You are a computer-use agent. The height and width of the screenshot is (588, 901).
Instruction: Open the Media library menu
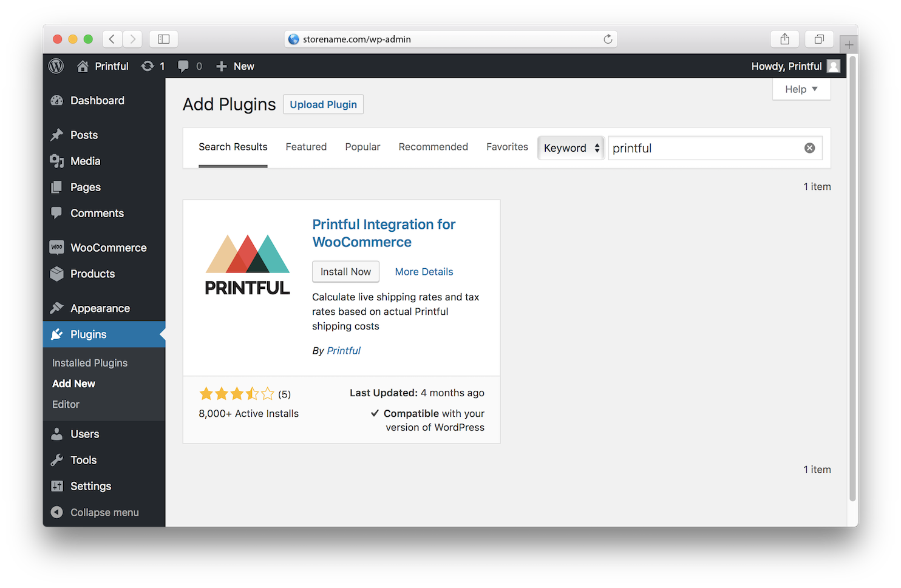pyautogui.click(x=104, y=161)
